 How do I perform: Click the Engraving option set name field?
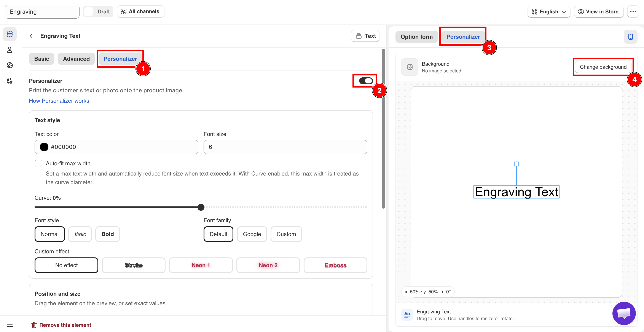coord(42,12)
